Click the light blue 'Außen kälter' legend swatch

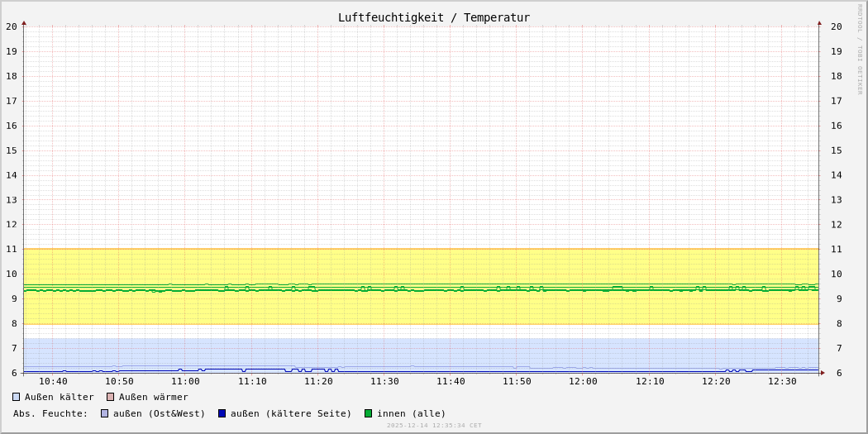17,397
